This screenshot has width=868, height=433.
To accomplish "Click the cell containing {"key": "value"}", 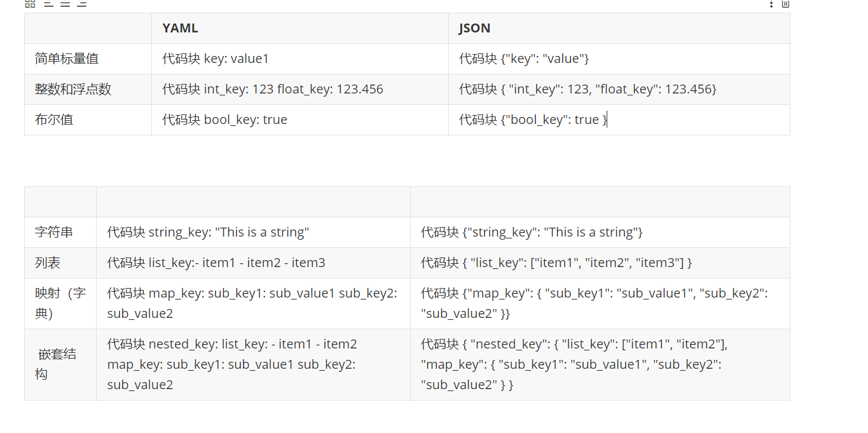I will 619,58.
